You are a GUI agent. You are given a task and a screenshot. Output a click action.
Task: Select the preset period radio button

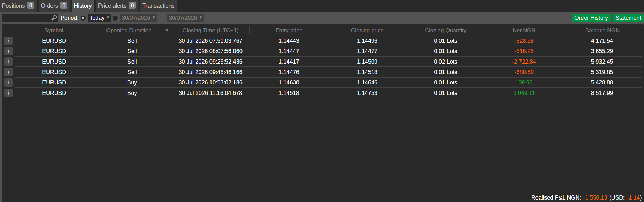tap(83, 18)
